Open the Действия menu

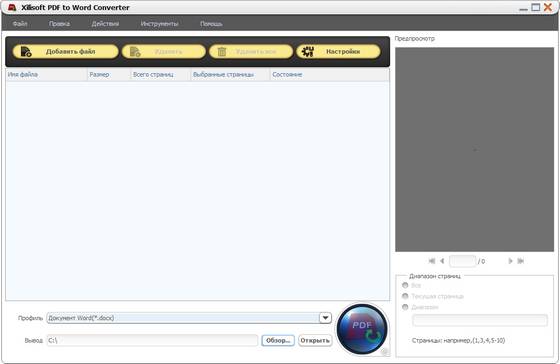[105, 24]
